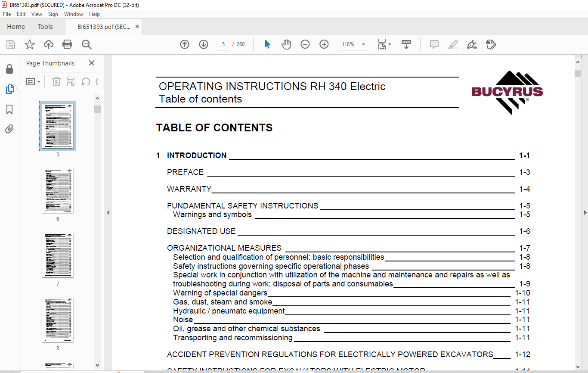Open the Bookmarks panel icon
This screenshot has height=373, width=588.
click(9, 109)
